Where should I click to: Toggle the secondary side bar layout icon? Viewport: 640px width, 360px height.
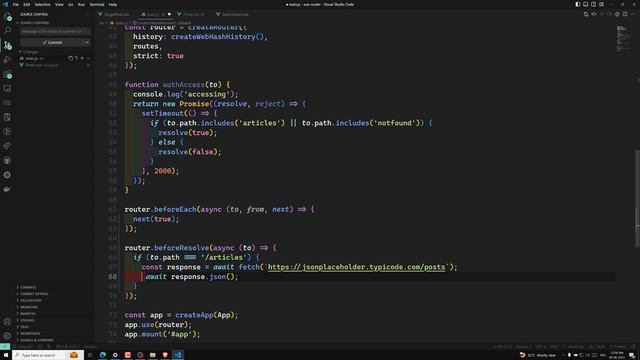click(593, 4)
